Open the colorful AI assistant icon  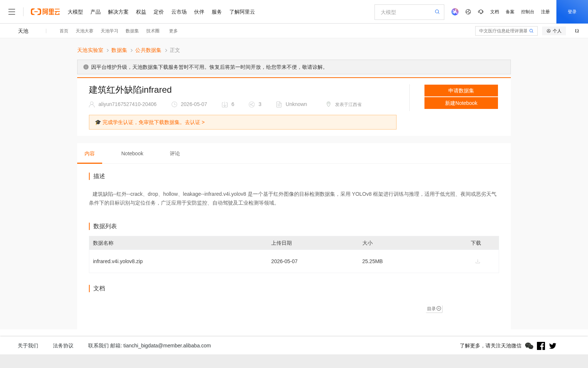tap(455, 12)
